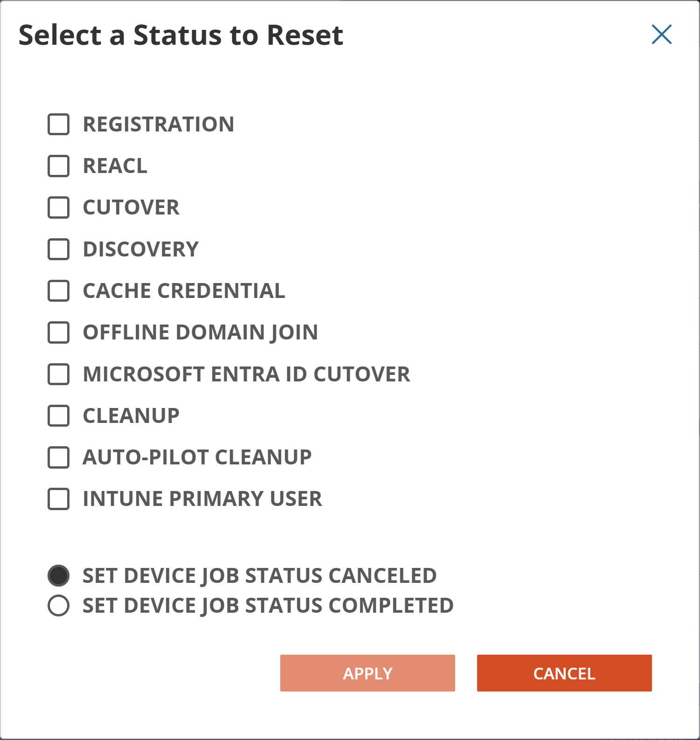Viewport: 700px width, 740px height.
Task: Click the SET DEVICE JOB STATUS COMPLETED label
Action: (267, 606)
